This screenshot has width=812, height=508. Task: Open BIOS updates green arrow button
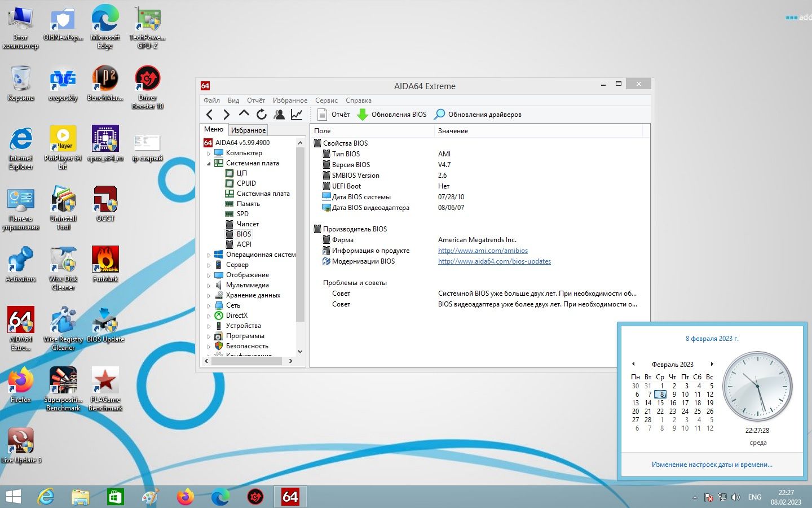tap(392, 115)
